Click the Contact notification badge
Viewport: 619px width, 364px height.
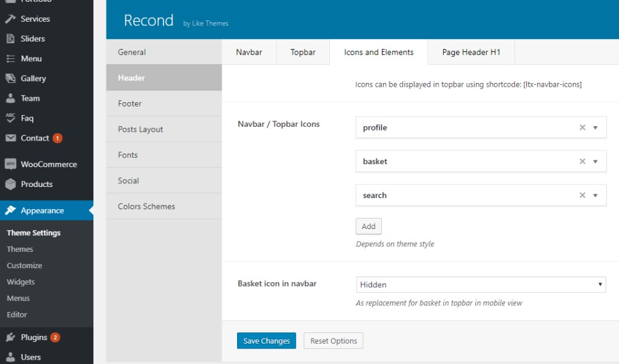(x=57, y=138)
